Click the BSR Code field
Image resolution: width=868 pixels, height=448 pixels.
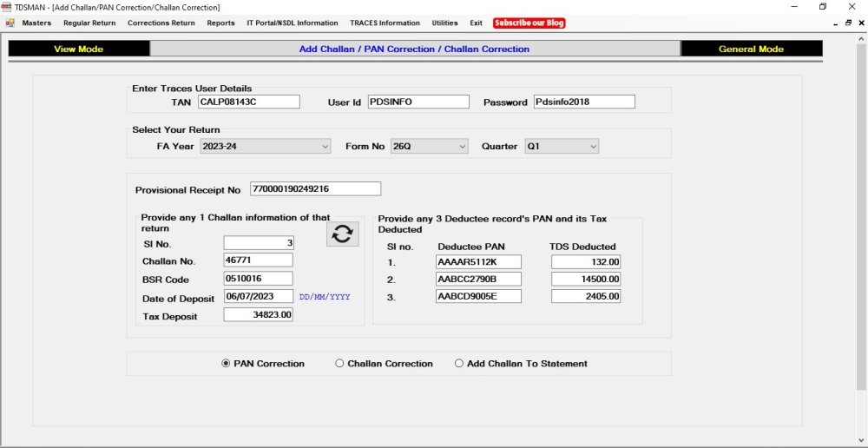(259, 279)
